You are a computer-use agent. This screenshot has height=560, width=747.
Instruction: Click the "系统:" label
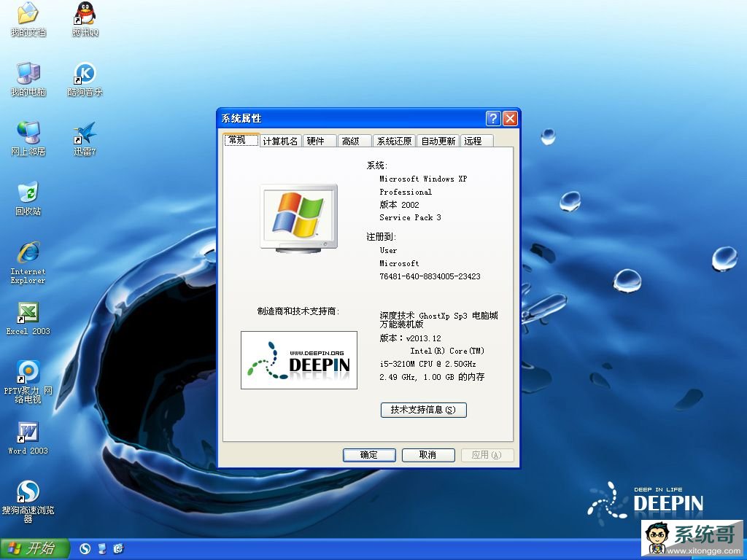pos(377,166)
